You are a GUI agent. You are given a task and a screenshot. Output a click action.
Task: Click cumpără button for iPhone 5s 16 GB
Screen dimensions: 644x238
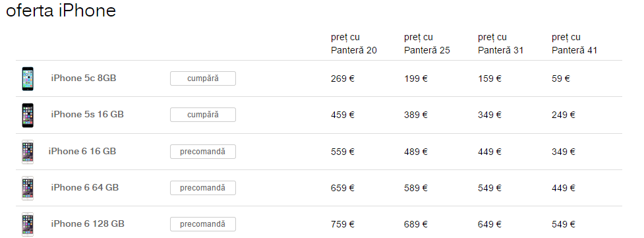(203, 115)
